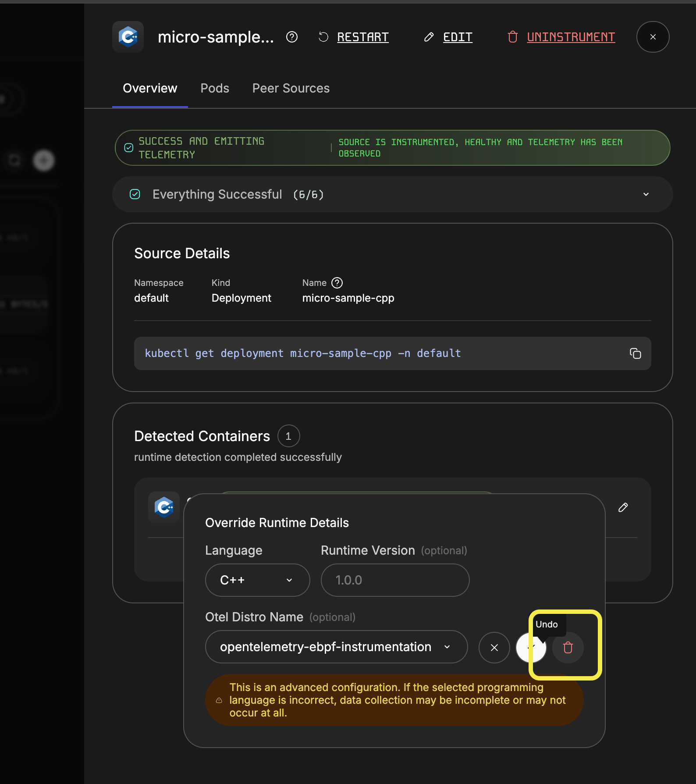Click the advanced configuration warning message
Screen dimensions: 696x784
pyautogui.click(x=394, y=700)
